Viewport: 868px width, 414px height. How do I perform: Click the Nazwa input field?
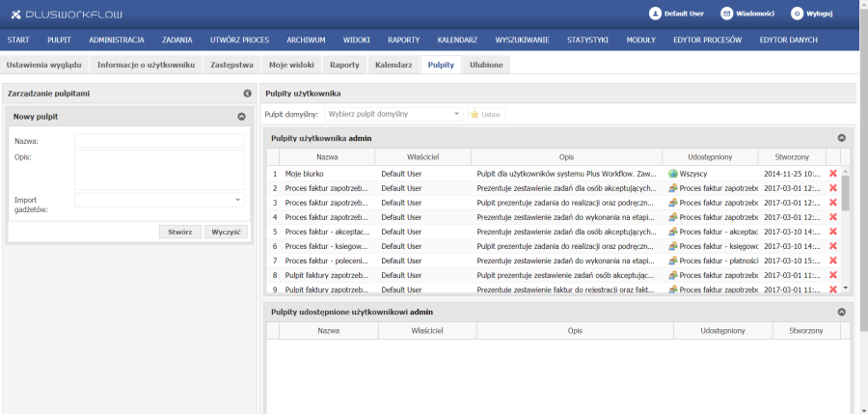159,141
